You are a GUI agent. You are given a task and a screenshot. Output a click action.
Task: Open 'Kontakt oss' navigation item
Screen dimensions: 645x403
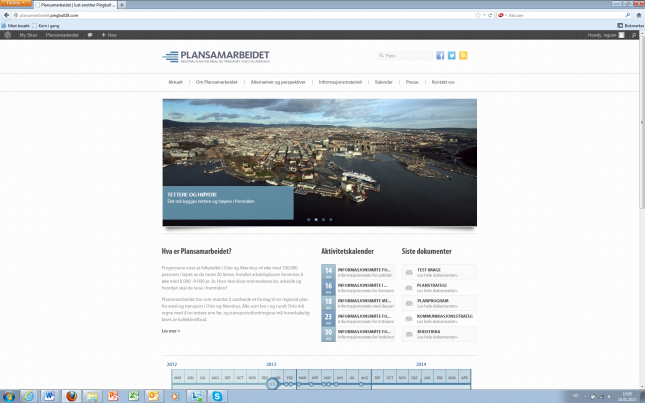pos(443,82)
